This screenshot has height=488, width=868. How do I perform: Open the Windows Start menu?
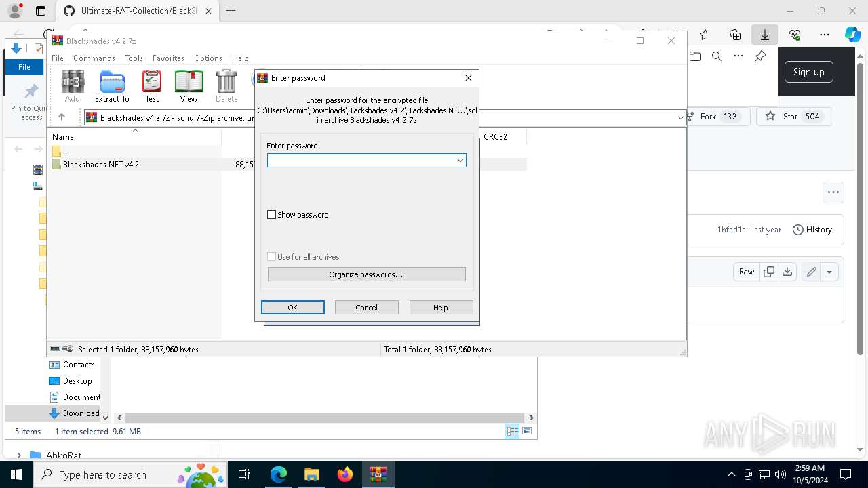pos(16,474)
